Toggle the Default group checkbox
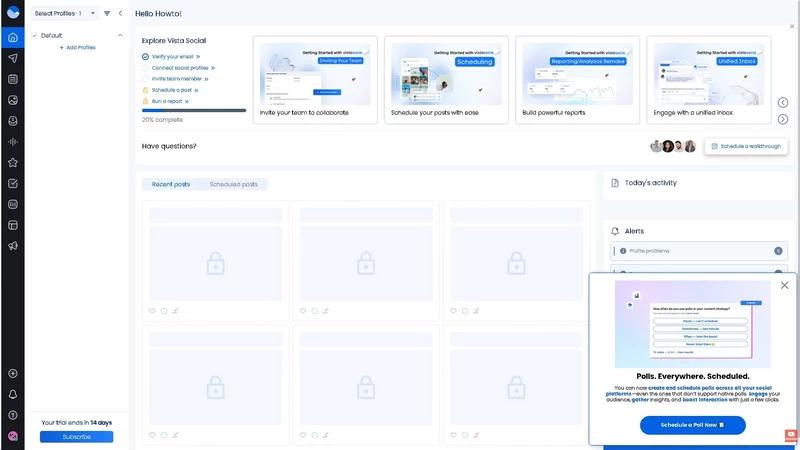 (x=35, y=35)
